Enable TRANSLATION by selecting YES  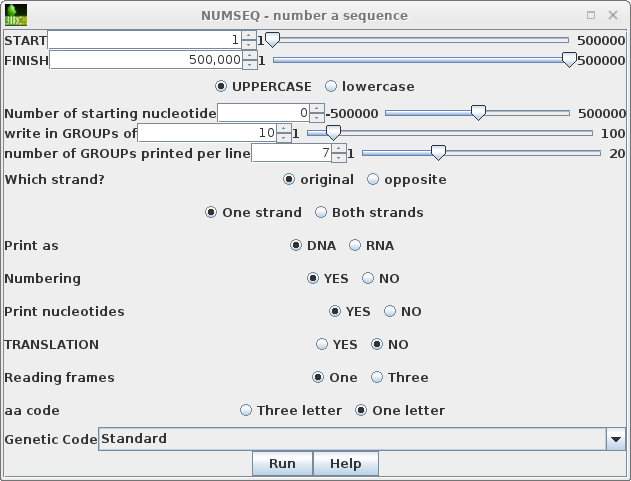point(322,345)
